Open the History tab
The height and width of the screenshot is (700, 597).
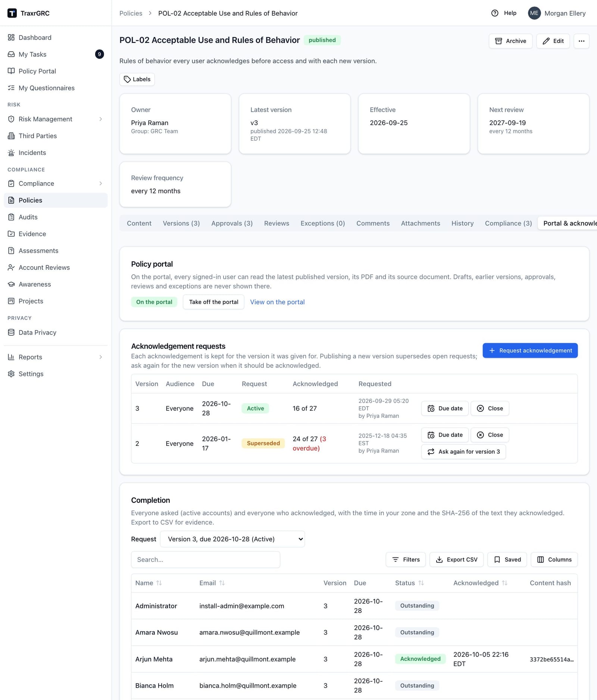(462, 223)
